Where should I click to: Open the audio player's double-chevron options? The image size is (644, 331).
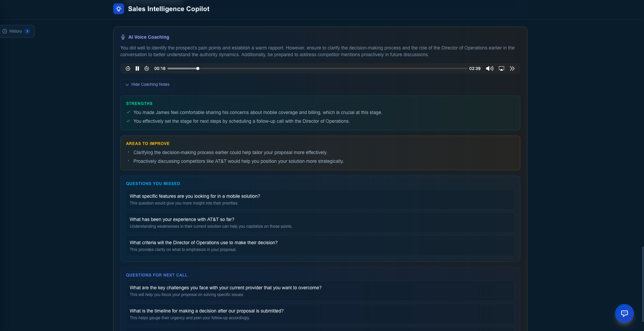(x=512, y=69)
